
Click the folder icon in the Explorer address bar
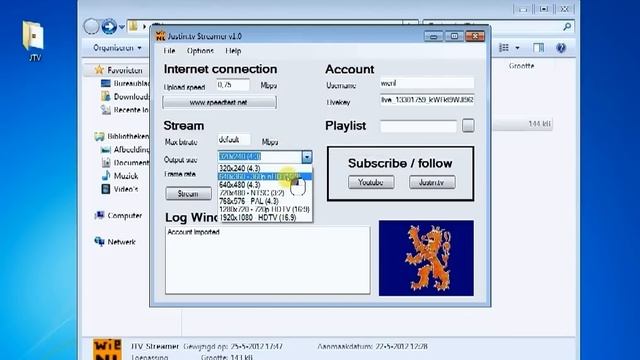coord(133,27)
